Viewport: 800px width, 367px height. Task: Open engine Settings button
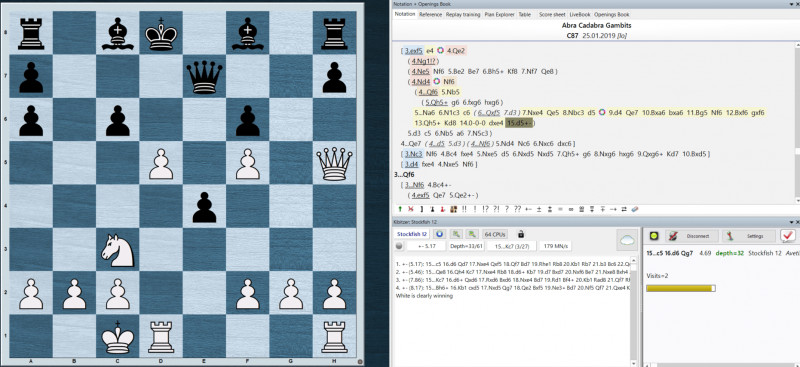[x=748, y=236]
